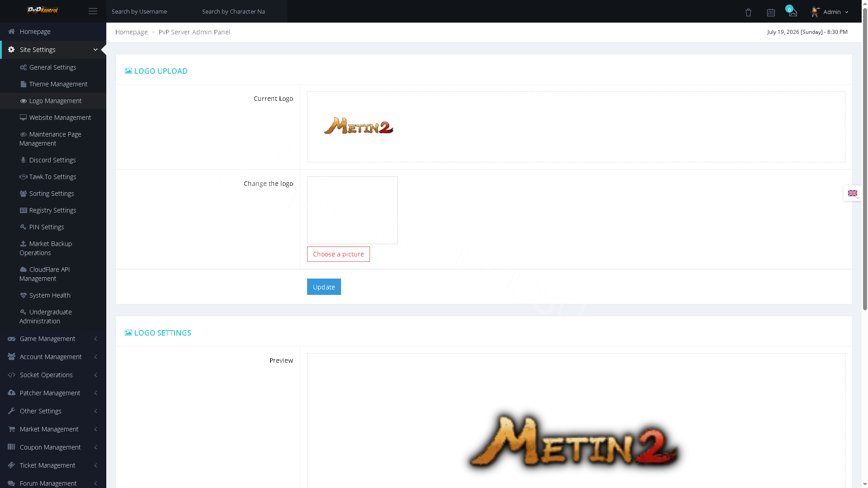Click the Market Management cart icon
868x488 pixels.
pyautogui.click(x=11, y=429)
